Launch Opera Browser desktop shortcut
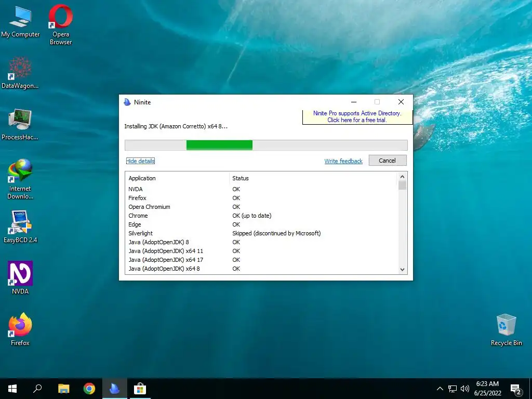The width and height of the screenshot is (532, 399). (61, 24)
